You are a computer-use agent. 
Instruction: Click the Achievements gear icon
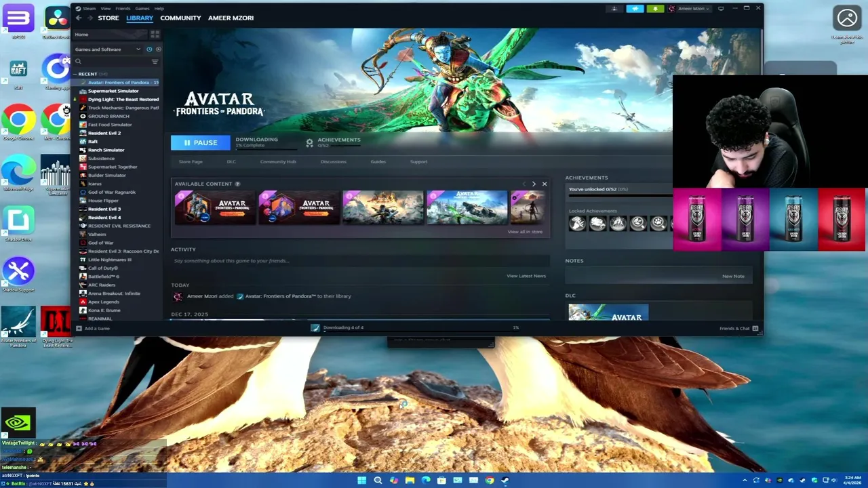(309, 142)
